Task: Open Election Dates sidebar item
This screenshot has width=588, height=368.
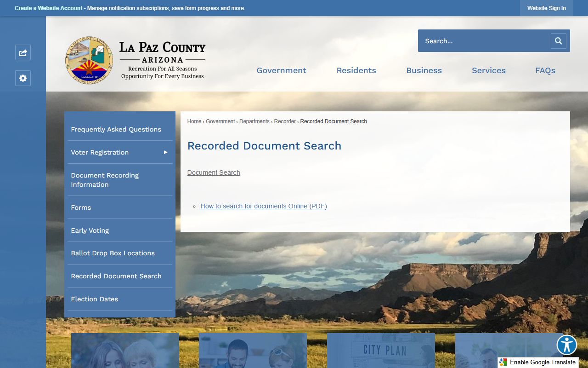Action: 120,299
